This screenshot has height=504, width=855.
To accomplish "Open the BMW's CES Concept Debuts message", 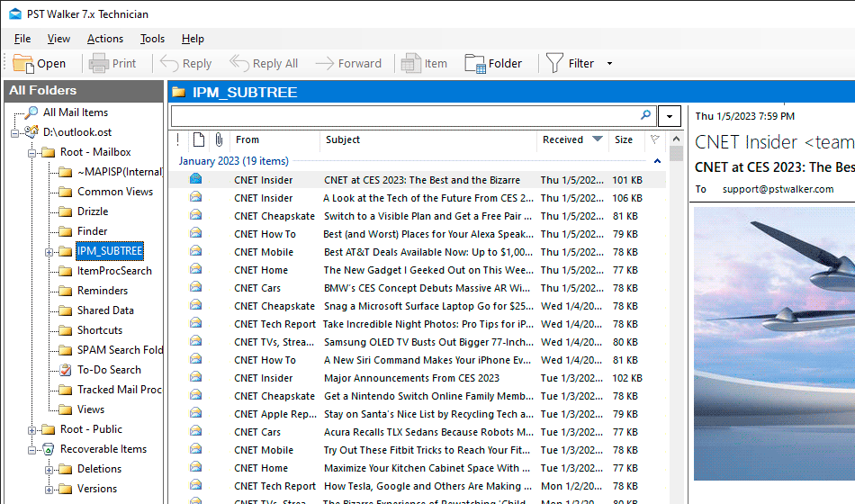I will (x=417, y=288).
